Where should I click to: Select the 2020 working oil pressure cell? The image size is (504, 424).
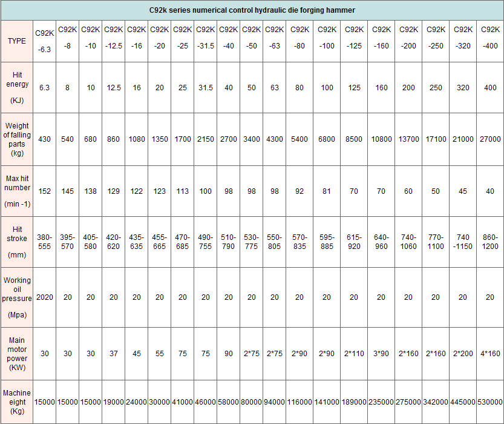[44, 297]
